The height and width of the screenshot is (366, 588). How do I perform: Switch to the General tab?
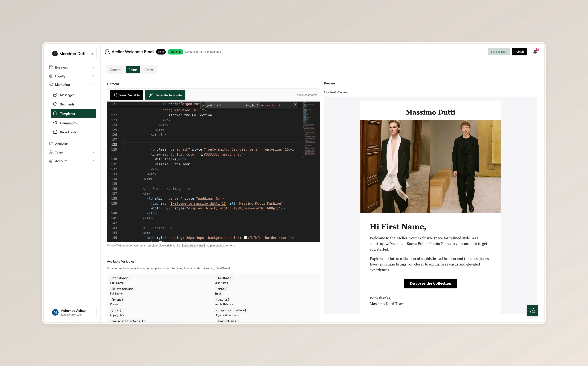[x=115, y=70]
